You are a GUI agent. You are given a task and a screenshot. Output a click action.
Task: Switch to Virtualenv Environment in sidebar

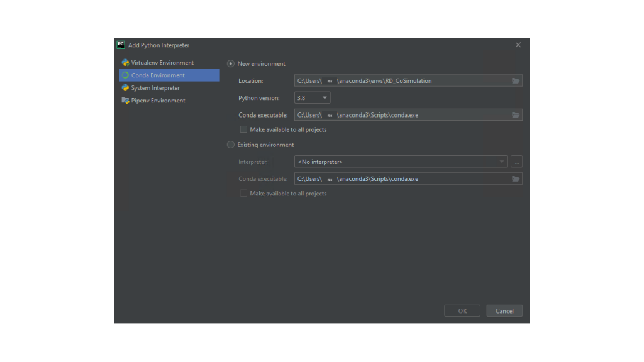[x=162, y=63]
